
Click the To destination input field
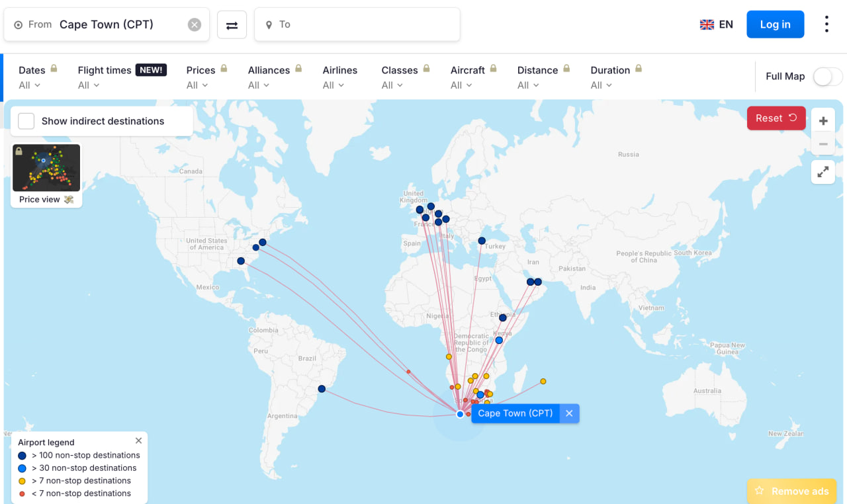(357, 24)
